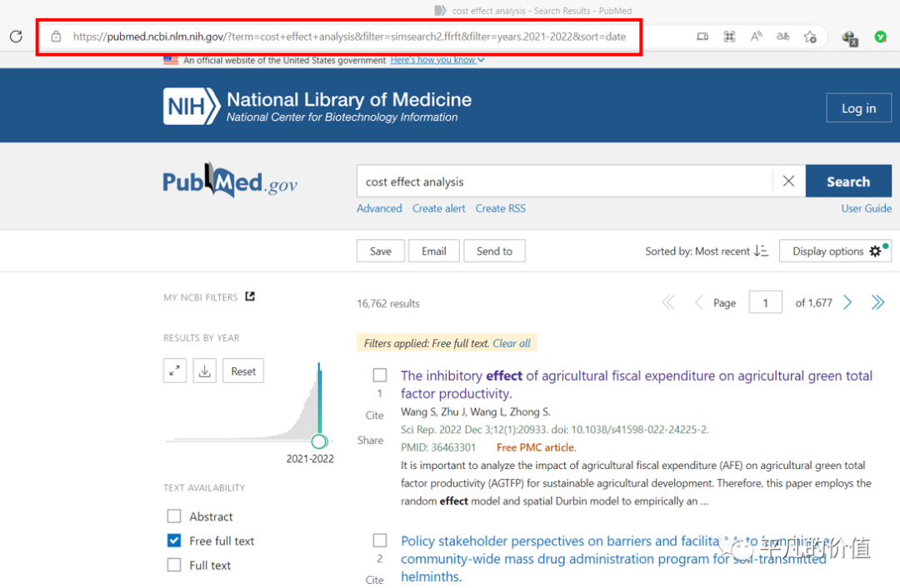Screen dimensions: 900x588
Task: Click the page number input box
Action: 765,302
